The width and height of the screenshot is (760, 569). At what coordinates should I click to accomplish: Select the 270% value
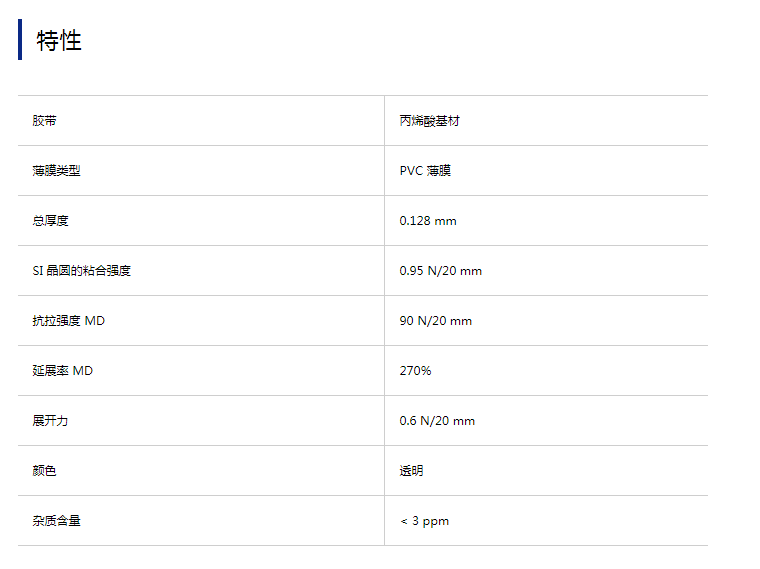415,371
